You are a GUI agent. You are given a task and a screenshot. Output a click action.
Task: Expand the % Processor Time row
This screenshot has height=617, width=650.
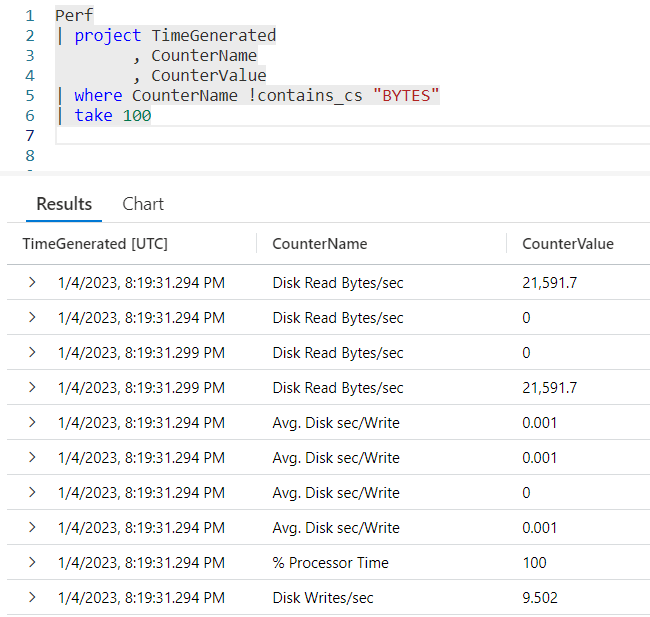32,562
